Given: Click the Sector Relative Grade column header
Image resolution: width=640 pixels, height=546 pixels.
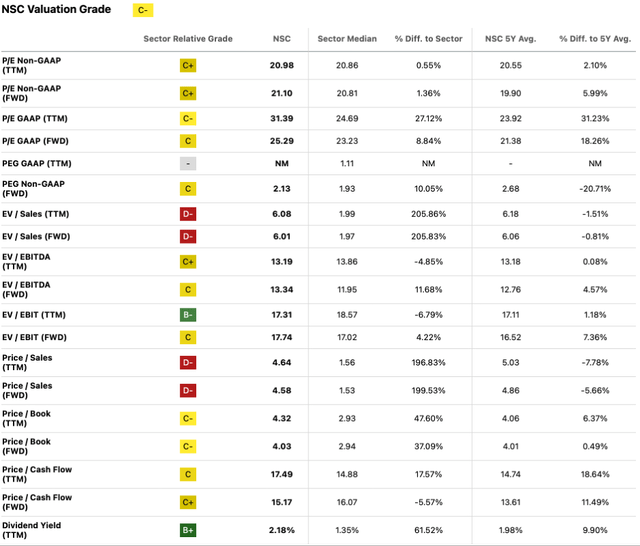Looking at the screenshot, I should click(x=188, y=39).
